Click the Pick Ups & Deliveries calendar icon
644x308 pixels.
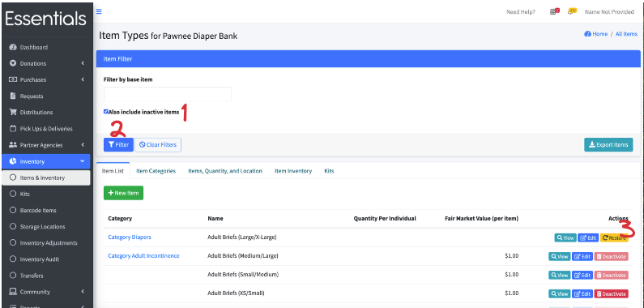click(13, 129)
